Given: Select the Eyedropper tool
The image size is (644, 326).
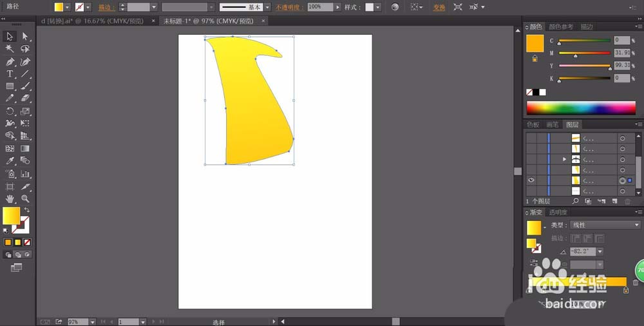Looking at the screenshot, I should 10,160.
